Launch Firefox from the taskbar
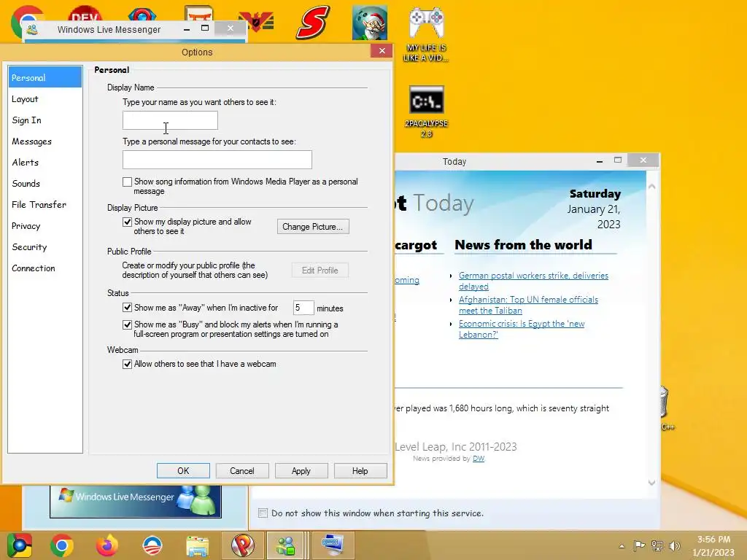Image resolution: width=747 pixels, height=560 pixels. coord(107,545)
